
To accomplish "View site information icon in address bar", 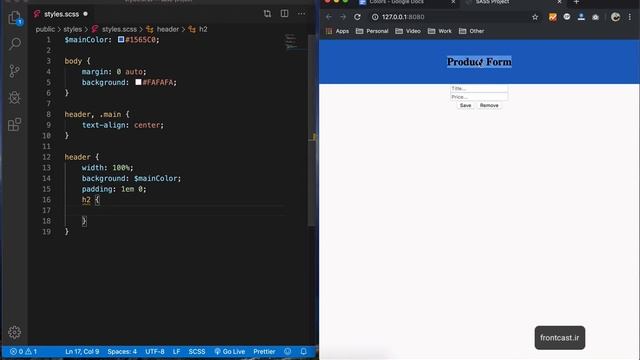I will coord(375,17).
